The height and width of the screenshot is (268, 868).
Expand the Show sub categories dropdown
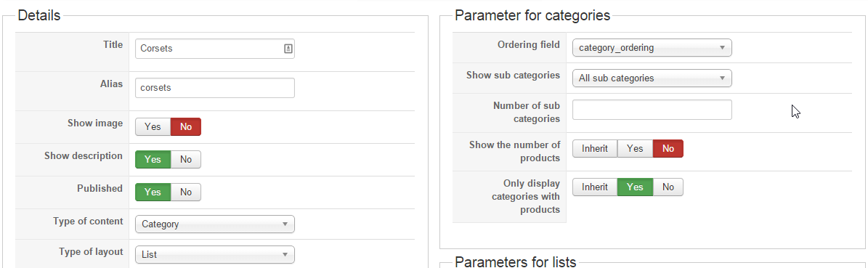tap(652, 78)
